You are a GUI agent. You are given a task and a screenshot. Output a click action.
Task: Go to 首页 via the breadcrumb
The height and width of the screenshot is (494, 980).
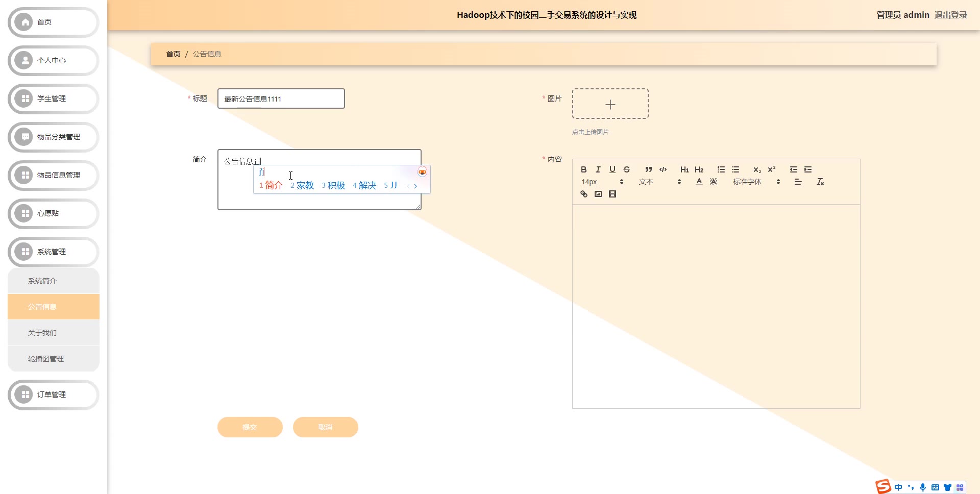click(x=174, y=54)
